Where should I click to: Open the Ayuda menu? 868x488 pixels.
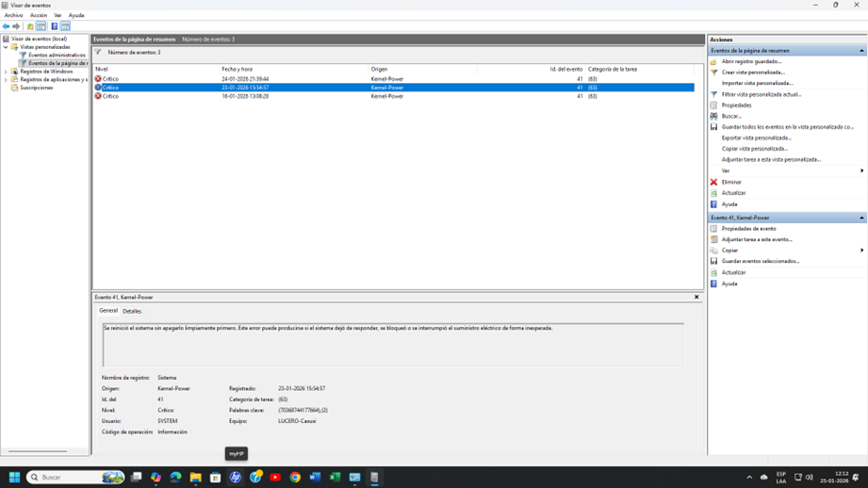[x=76, y=15]
